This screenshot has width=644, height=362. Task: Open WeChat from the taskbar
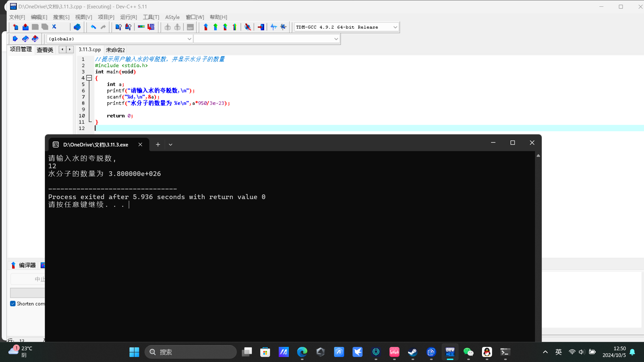468,352
